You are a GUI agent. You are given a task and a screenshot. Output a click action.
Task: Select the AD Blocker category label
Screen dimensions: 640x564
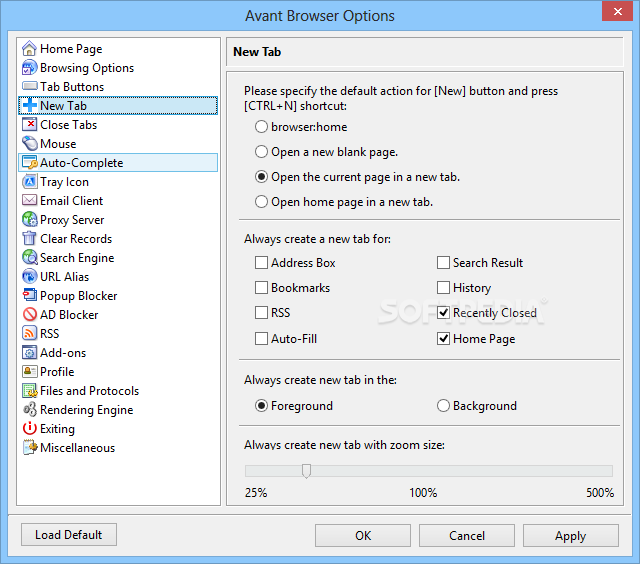[x=69, y=315]
